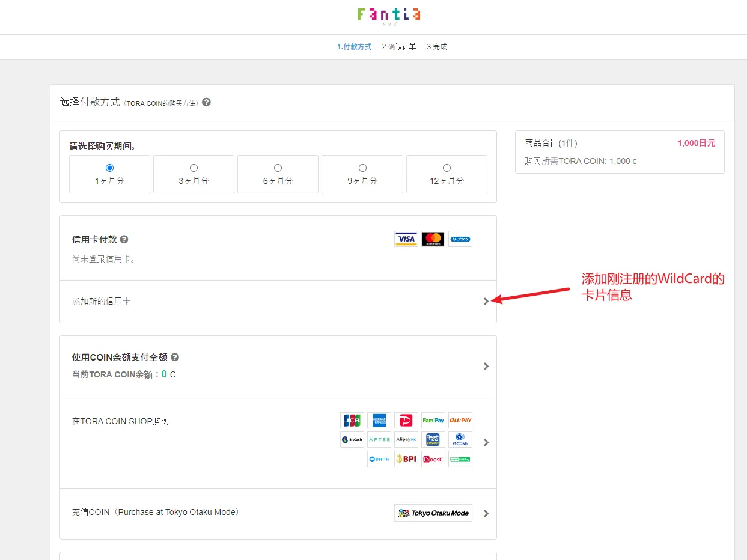Click the JCB payment logo
The width and height of the screenshot is (747, 560).
click(x=352, y=421)
